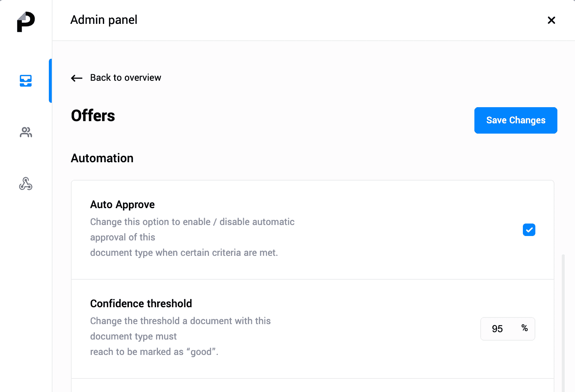Click the left arrow beside Back to overview
The width and height of the screenshot is (575, 392).
77,78
